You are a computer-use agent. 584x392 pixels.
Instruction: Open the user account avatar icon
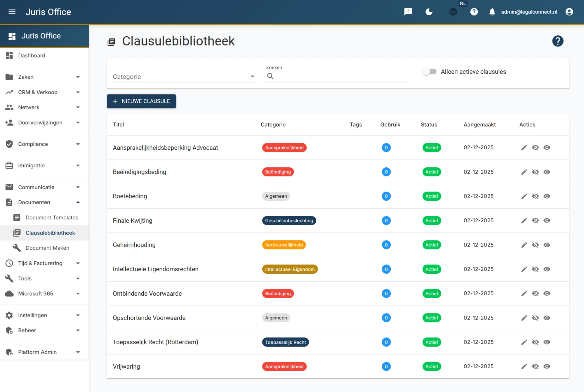(x=569, y=12)
